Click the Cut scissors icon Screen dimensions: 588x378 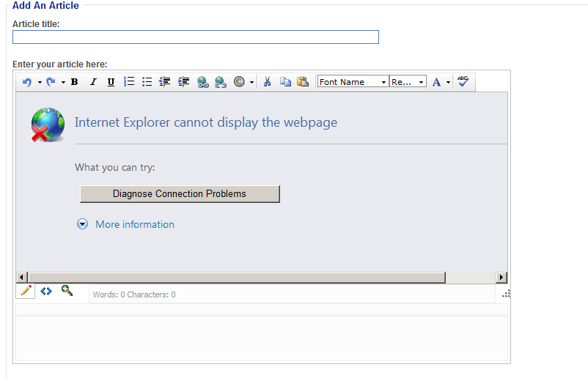267,81
